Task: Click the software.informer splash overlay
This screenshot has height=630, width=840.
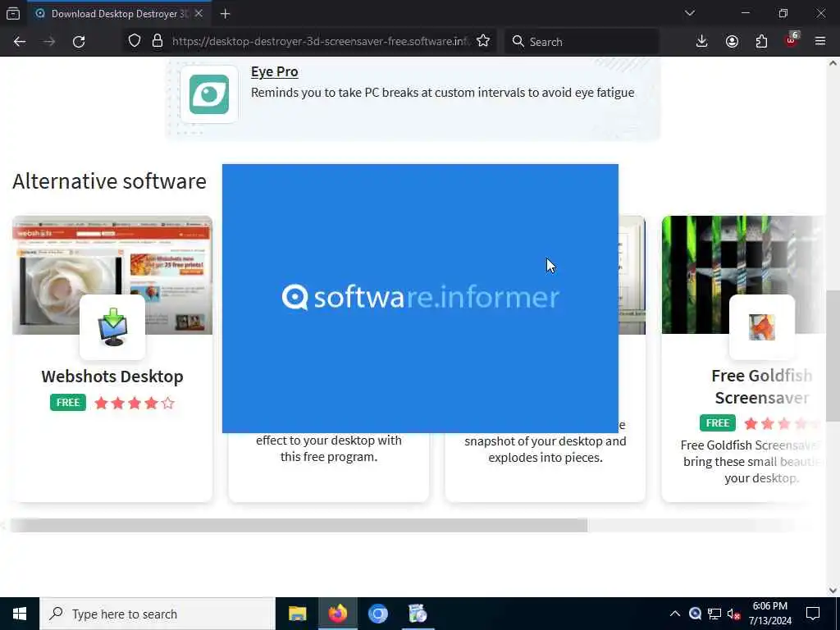Action: click(420, 298)
